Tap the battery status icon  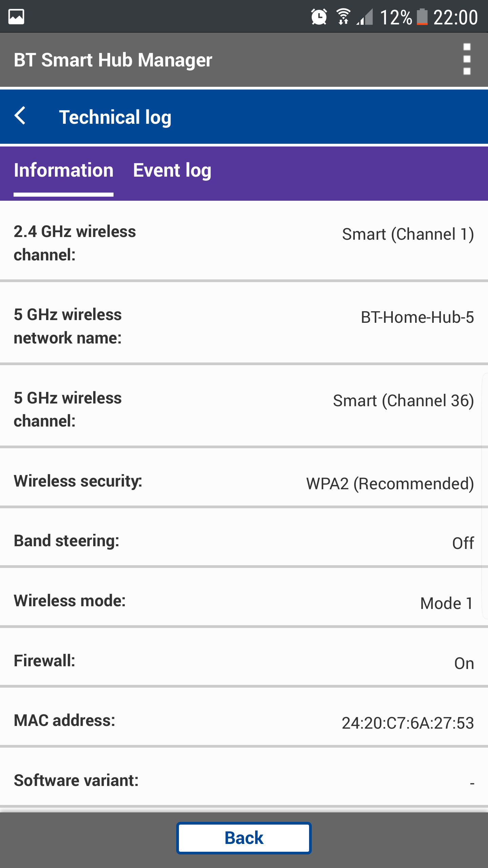click(422, 17)
